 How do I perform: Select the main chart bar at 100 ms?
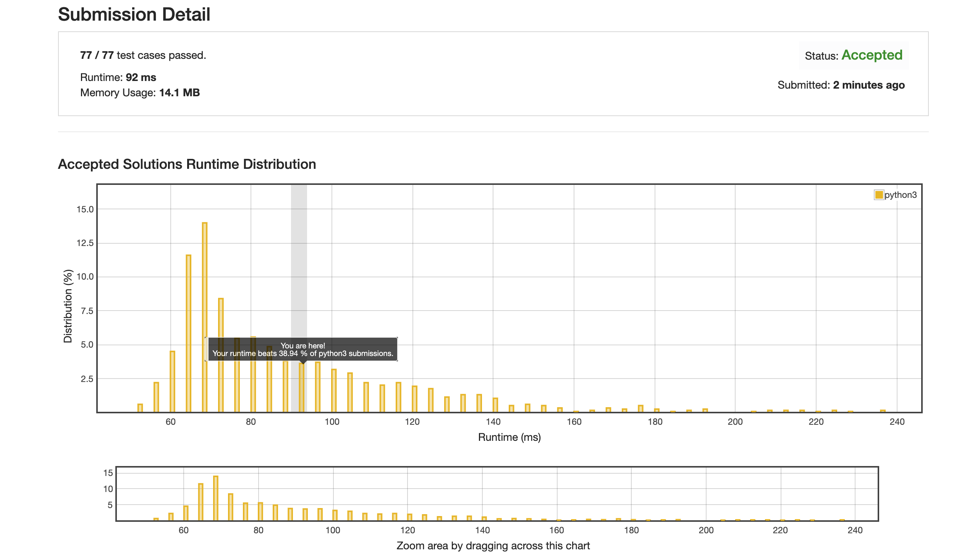[334, 390]
